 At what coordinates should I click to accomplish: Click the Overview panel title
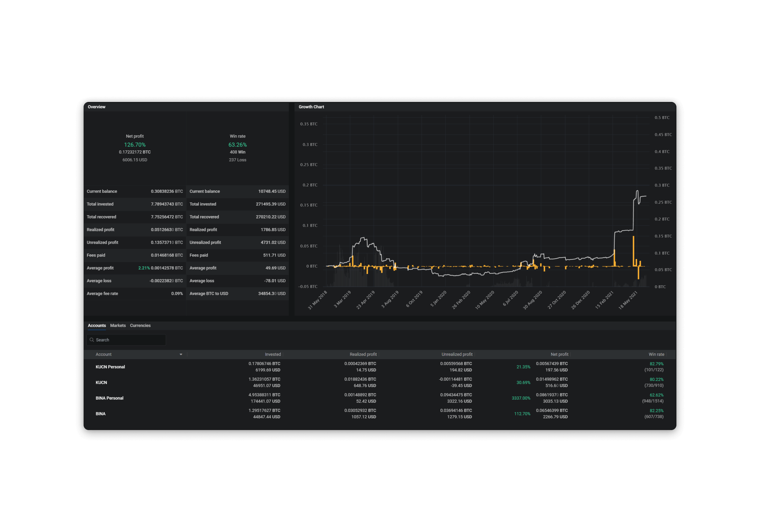point(96,107)
